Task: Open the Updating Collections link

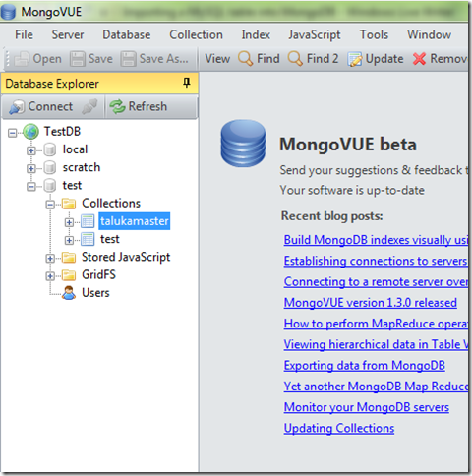Action: (x=339, y=428)
